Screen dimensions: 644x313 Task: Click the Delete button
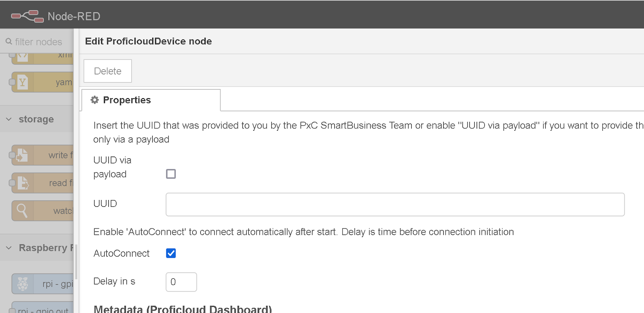click(107, 71)
